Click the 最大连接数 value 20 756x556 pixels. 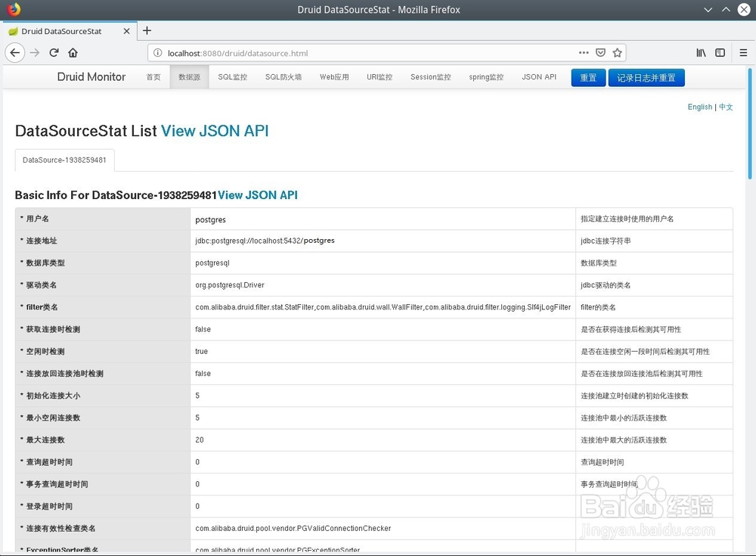click(200, 440)
